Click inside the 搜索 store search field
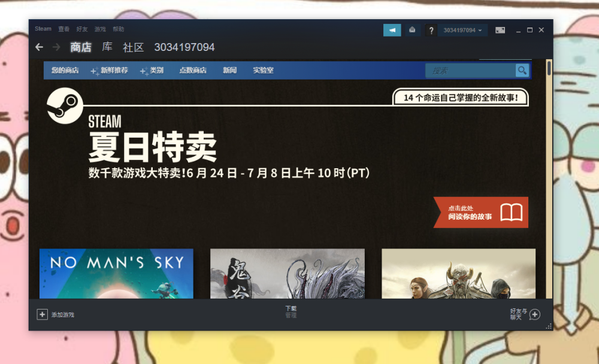Viewport: 599px width, 364px height. pyautogui.click(x=471, y=70)
